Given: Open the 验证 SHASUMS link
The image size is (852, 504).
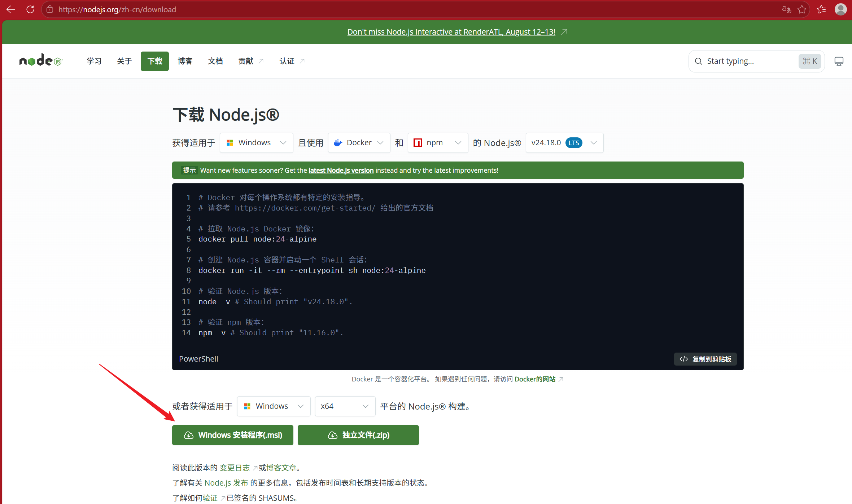Looking at the screenshot, I should (x=210, y=498).
